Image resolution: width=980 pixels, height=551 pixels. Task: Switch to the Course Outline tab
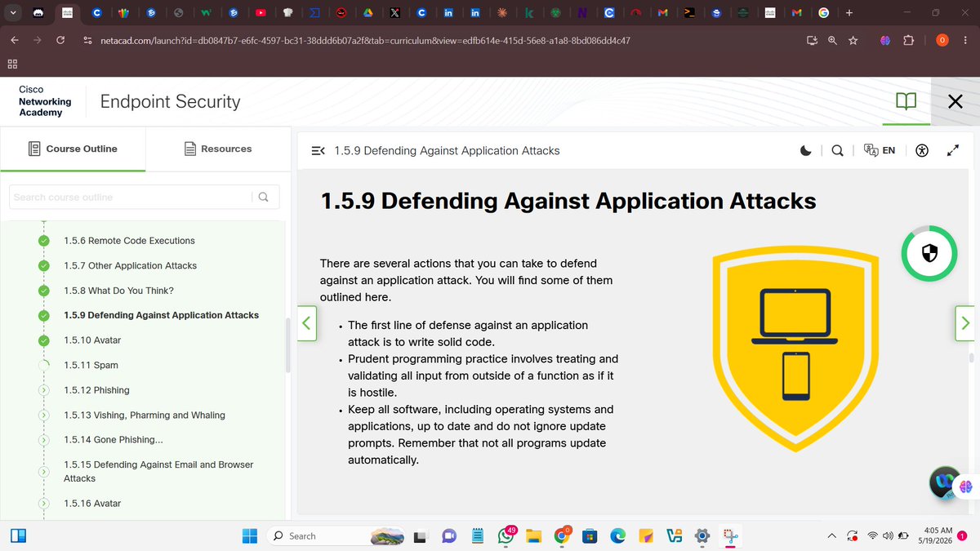coord(73,149)
